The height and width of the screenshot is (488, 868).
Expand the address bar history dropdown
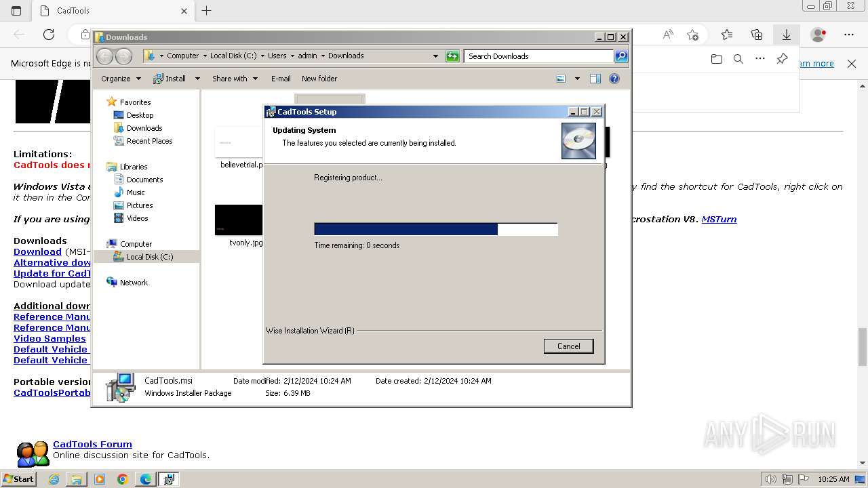click(435, 56)
